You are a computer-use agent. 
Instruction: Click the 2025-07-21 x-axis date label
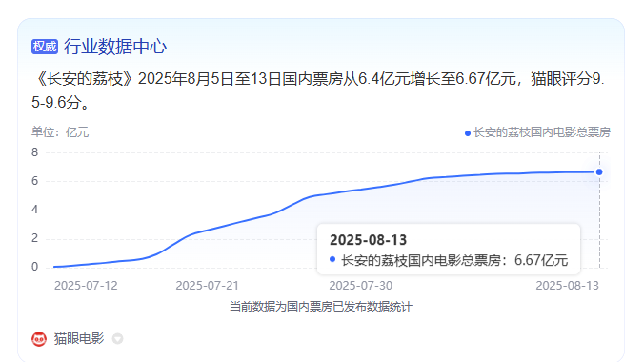pos(207,286)
